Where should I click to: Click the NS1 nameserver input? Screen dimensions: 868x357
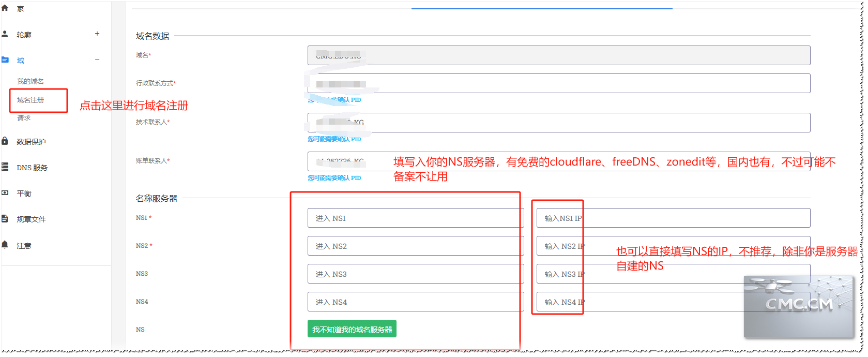[x=416, y=218]
